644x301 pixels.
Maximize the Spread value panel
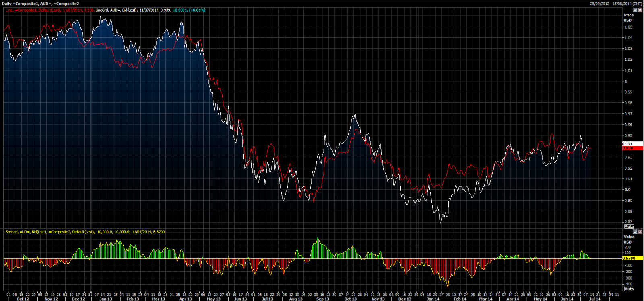635,232
